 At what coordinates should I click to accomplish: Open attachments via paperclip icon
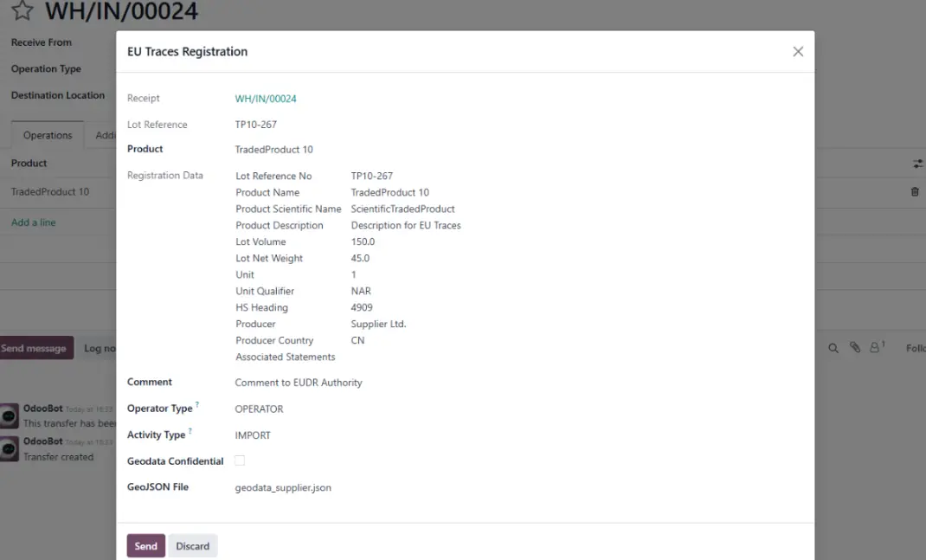854,348
